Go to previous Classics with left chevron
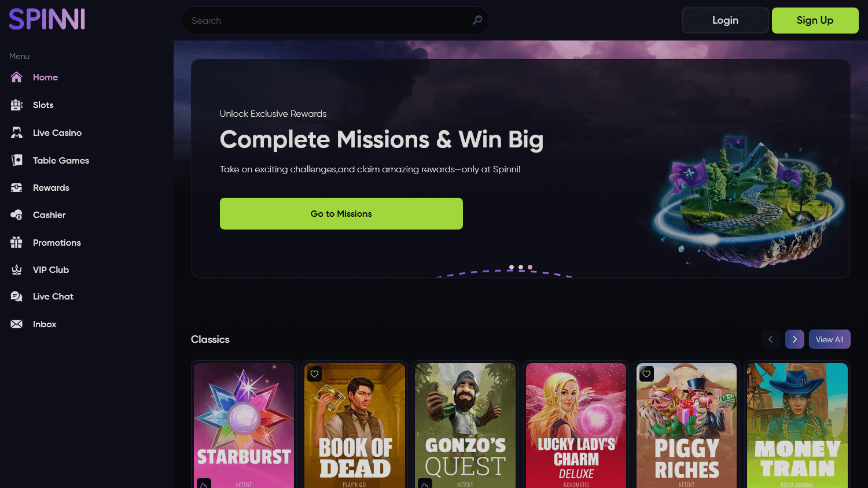The image size is (868, 488). pos(770,339)
